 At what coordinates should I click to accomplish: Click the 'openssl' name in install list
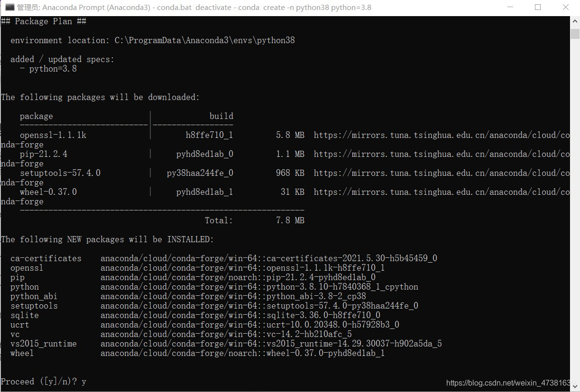pyautogui.click(x=27, y=268)
